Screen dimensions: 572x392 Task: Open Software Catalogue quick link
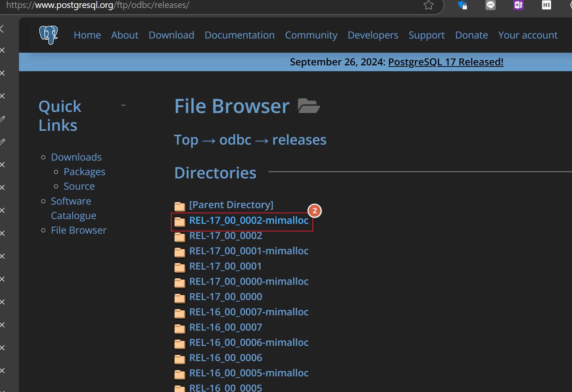point(74,208)
